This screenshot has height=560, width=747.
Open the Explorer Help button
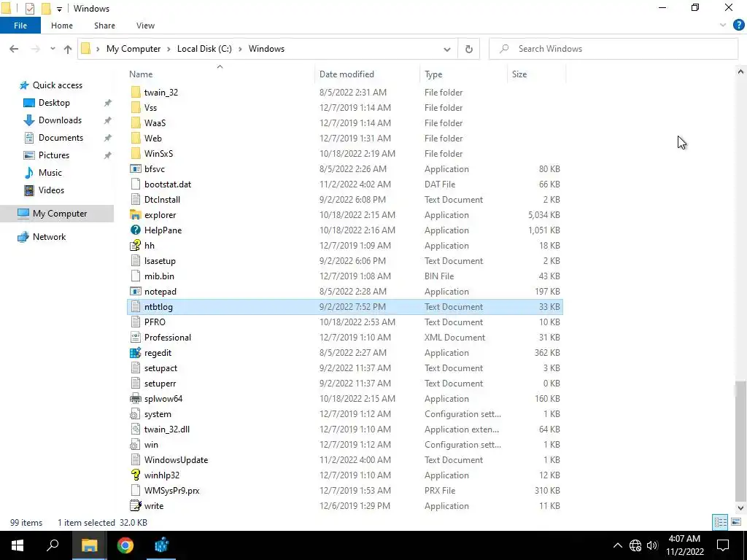(x=738, y=26)
